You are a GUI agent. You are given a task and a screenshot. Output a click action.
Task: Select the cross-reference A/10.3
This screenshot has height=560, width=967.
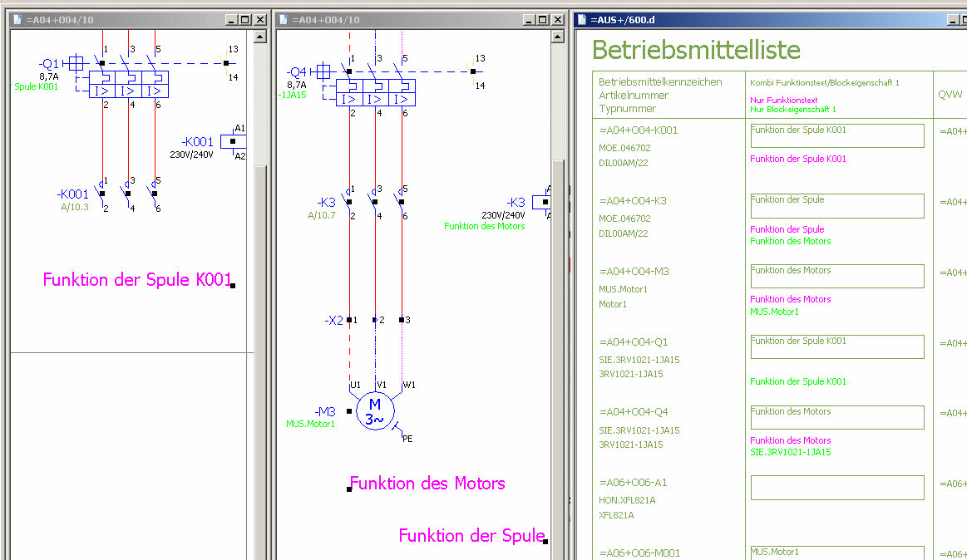tap(75, 207)
